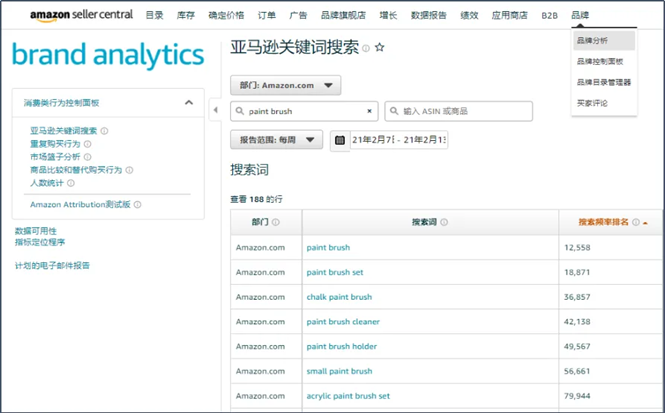Click sort arrow in 搜索频率排名 header

pyautogui.click(x=645, y=223)
